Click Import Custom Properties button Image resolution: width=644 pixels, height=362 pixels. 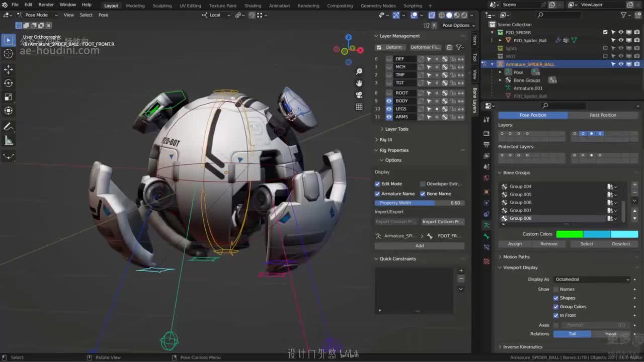pos(443,222)
